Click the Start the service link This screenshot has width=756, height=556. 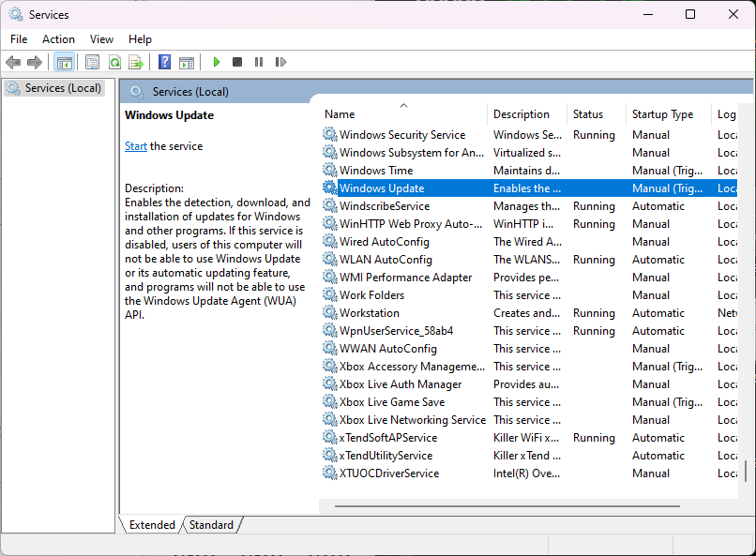tap(135, 146)
